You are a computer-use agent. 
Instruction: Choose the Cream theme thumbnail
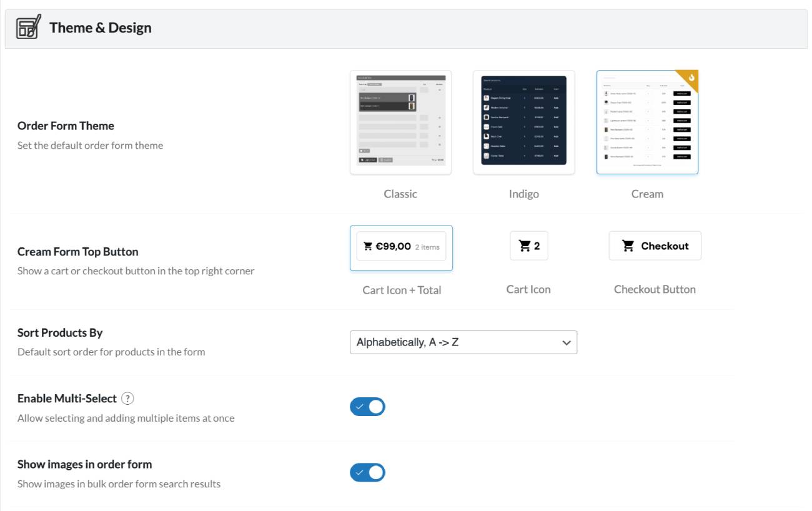pos(647,122)
